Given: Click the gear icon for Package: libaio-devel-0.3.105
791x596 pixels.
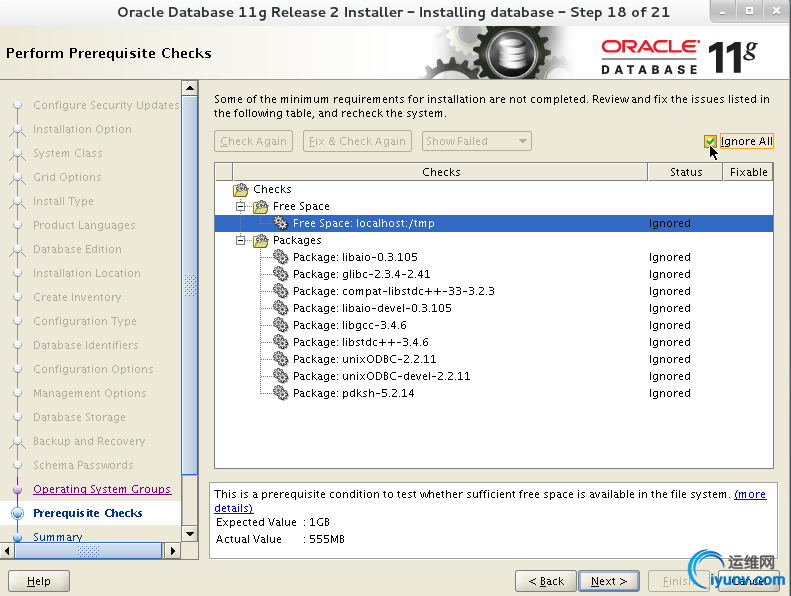Looking at the screenshot, I should click(x=280, y=308).
